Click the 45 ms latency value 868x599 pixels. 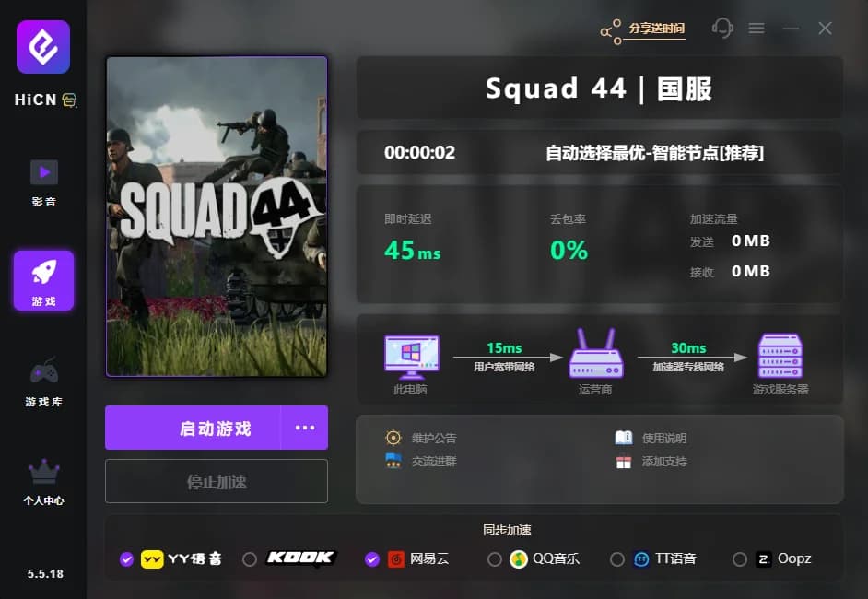tap(413, 251)
